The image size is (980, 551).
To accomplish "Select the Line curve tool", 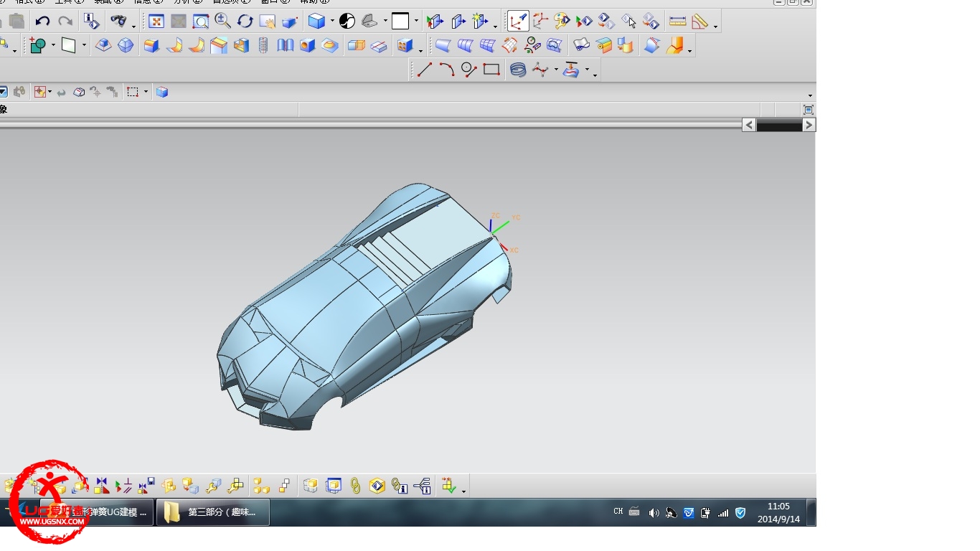I will 425,70.
